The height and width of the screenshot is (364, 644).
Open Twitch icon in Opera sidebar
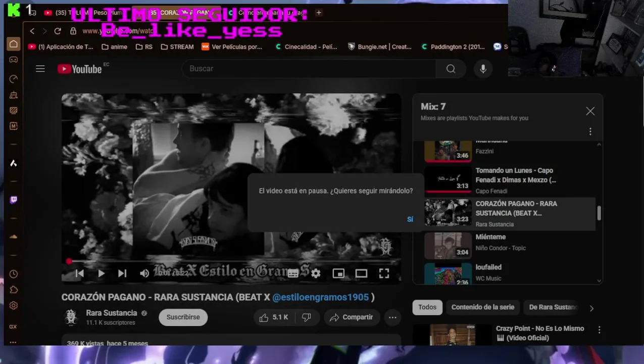[x=14, y=200]
